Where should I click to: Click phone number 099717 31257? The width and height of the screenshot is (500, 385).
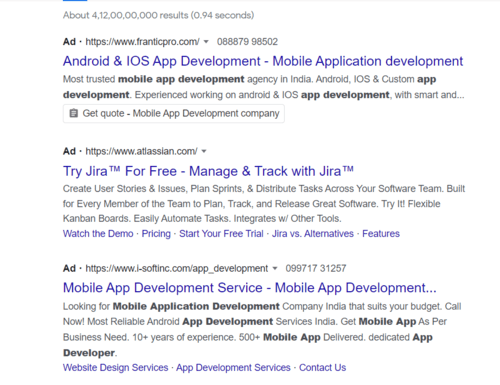click(316, 268)
